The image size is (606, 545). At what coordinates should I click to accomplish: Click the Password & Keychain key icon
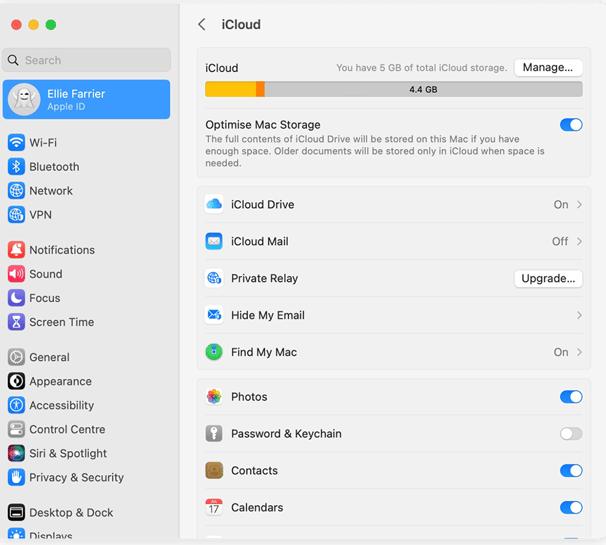(214, 433)
